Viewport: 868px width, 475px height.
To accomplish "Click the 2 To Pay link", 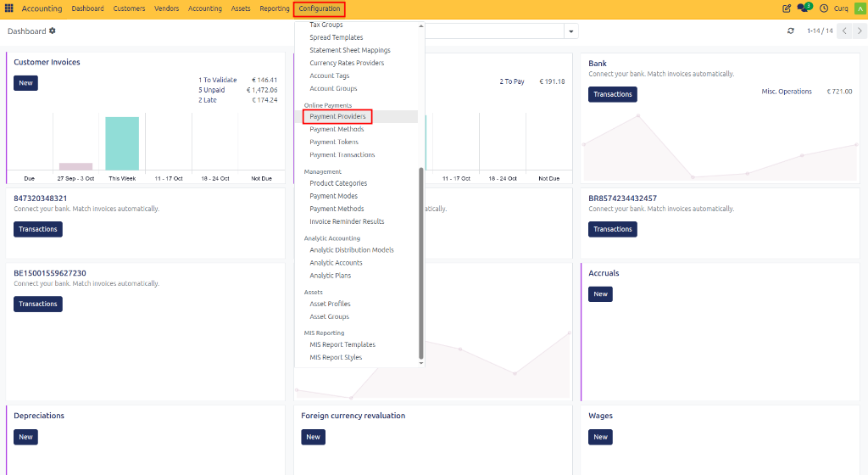I will [511, 81].
